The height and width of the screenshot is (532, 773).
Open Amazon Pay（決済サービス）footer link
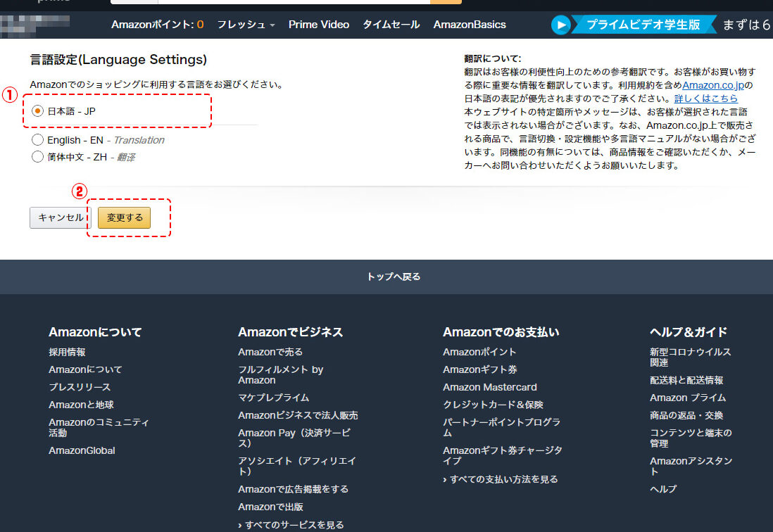pyautogui.click(x=294, y=438)
